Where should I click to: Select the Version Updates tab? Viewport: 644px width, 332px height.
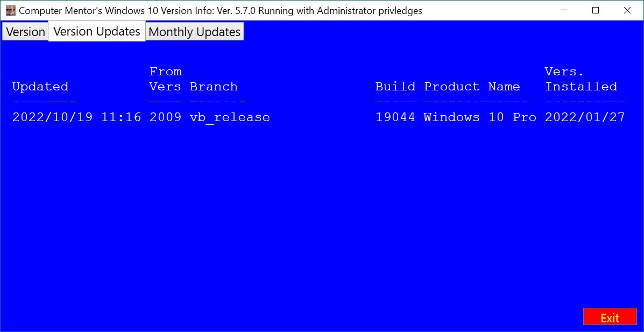97,31
